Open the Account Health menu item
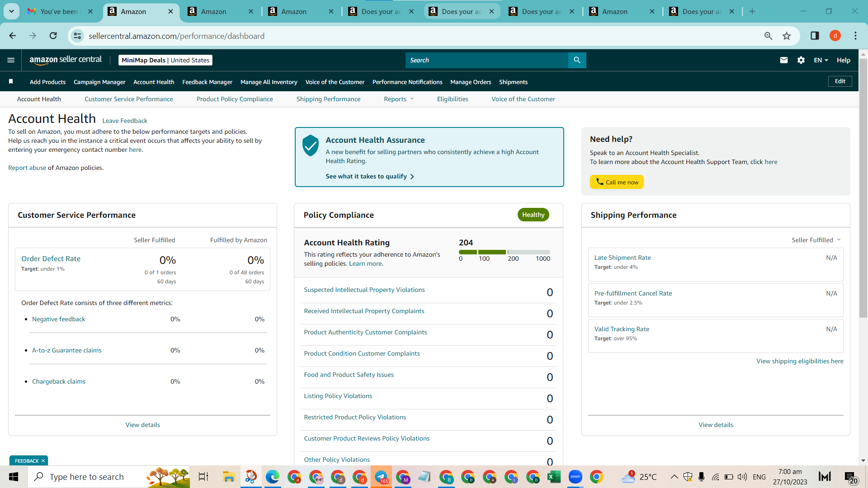Image resolution: width=868 pixels, height=488 pixels. tap(154, 82)
